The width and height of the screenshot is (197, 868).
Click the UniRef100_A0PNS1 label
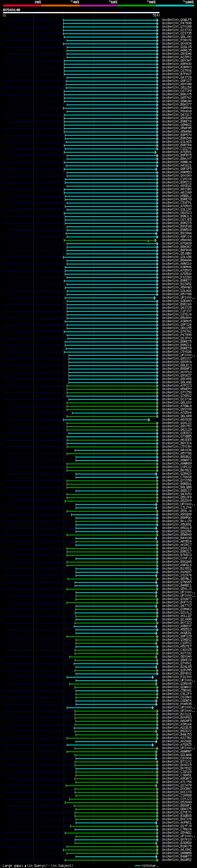point(177,822)
